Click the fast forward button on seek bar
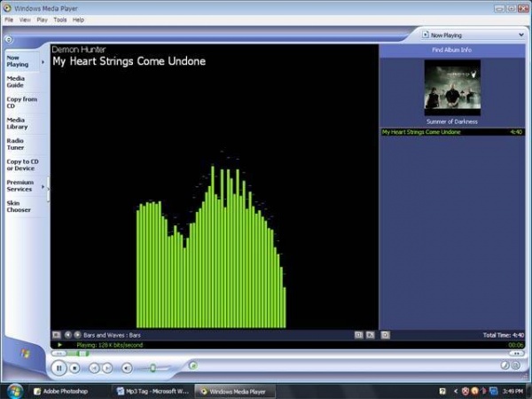Image resolution: width=532 pixels, height=399 pixels. pos(516,354)
